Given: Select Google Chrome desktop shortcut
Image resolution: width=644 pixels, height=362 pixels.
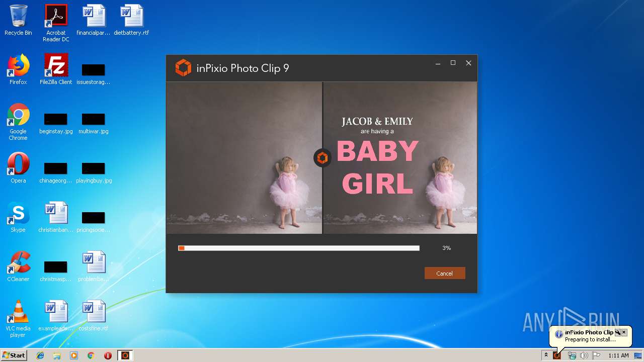Looking at the screenshot, I should pos(18,122).
